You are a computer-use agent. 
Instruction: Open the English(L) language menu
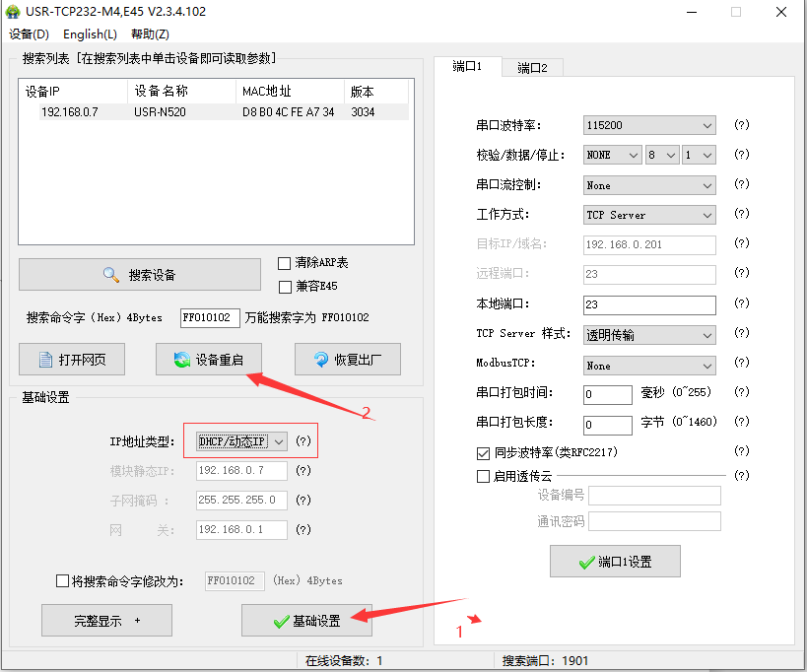pyautogui.click(x=90, y=34)
